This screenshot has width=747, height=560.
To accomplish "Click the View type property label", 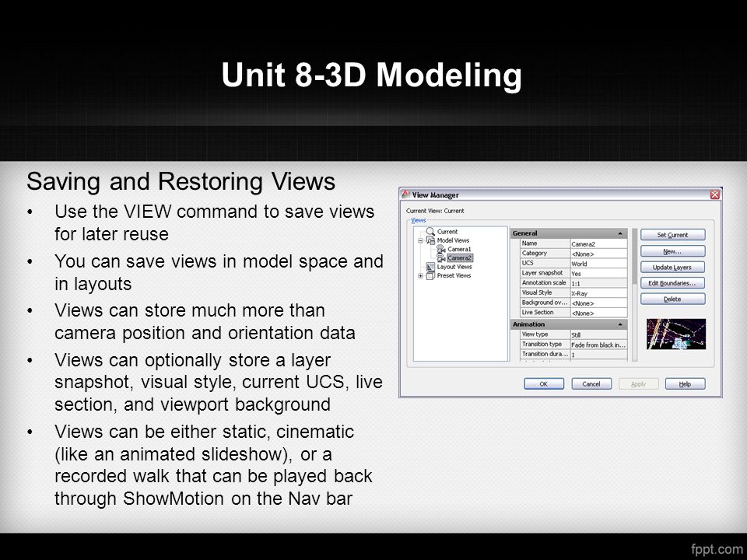I will click(535, 334).
